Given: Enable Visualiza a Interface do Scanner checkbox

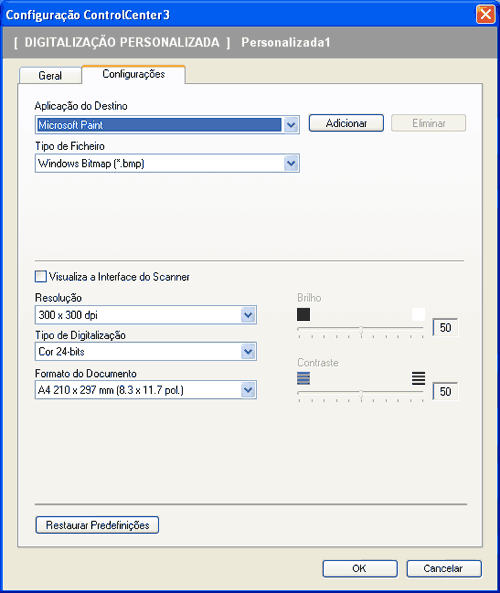Looking at the screenshot, I should pyautogui.click(x=40, y=276).
